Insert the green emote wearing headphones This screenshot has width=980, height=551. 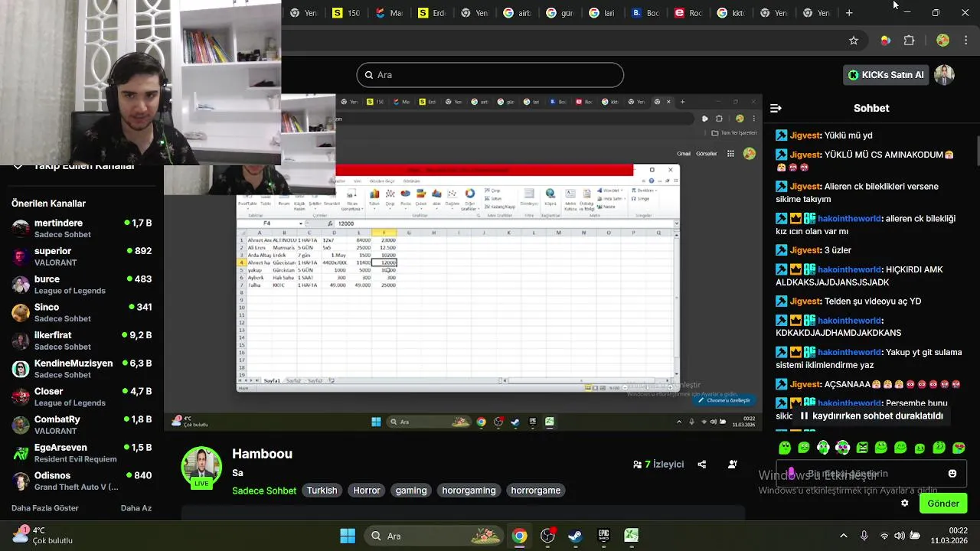(823, 448)
